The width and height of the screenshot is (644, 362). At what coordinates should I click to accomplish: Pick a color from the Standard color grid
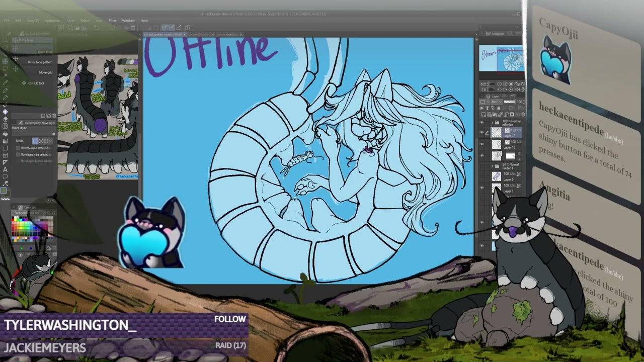point(32,229)
